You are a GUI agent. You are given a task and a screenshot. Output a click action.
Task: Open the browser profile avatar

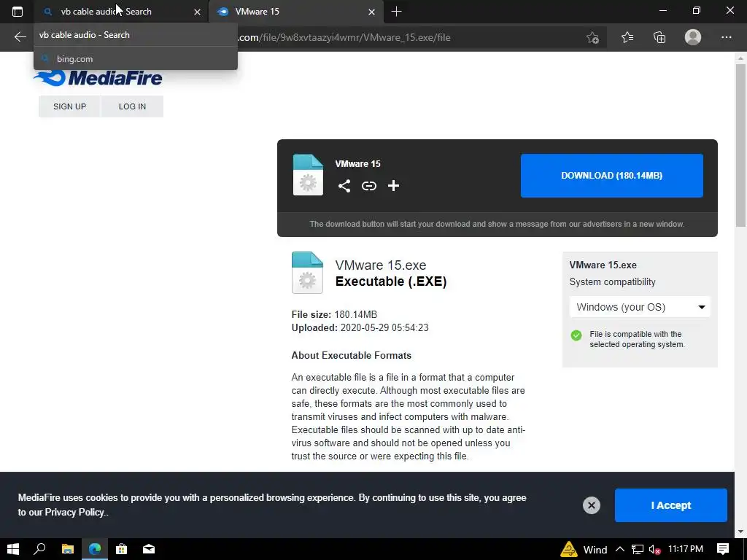click(x=693, y=37)
